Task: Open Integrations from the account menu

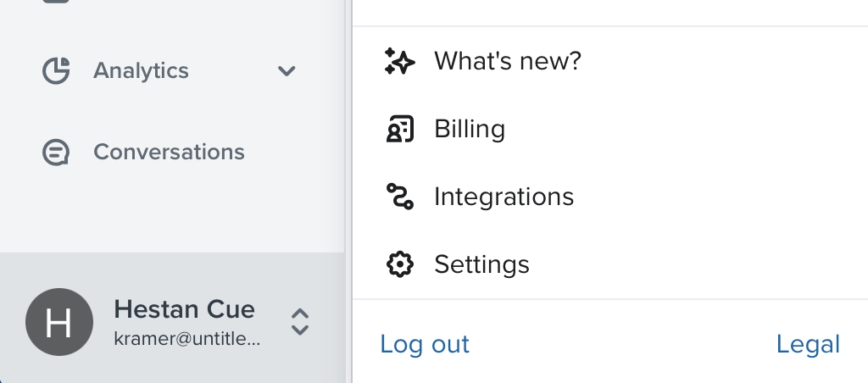Action: tap(504, 197)
